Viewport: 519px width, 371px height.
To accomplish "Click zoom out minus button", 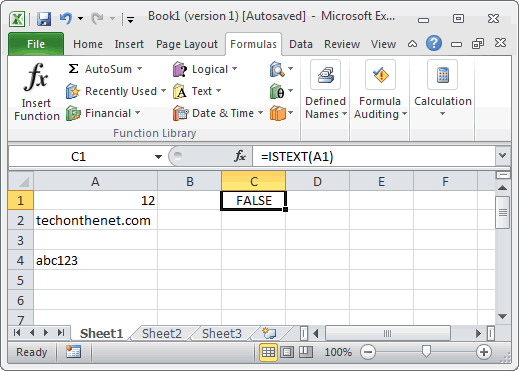I will click(368, 352).
